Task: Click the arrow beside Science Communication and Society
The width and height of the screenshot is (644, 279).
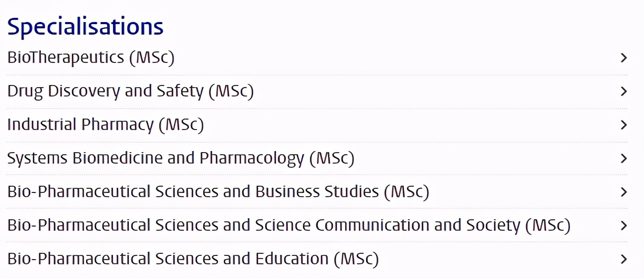Action: point(624,226)
